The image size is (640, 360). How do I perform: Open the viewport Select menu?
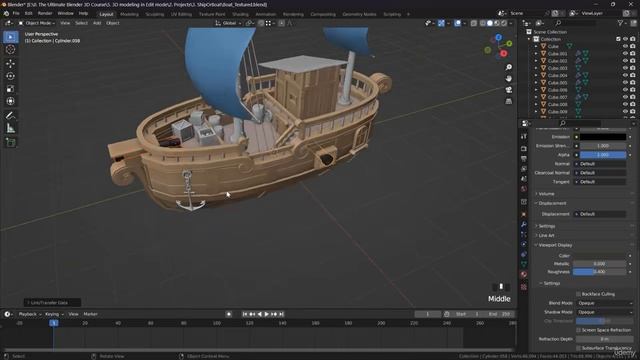pyautogui.click(x=81, y=23)
